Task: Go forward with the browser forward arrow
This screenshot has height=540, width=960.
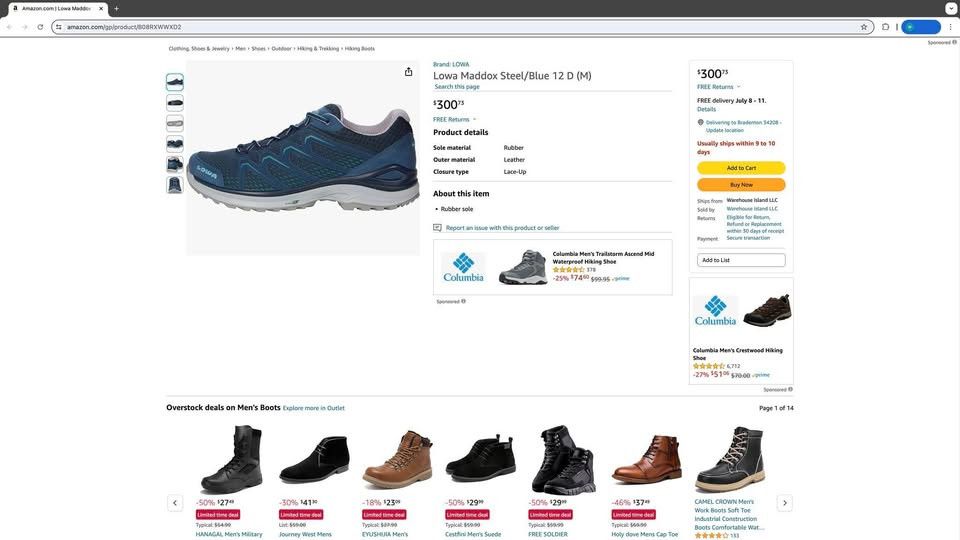Action: [x=24, y=27]
